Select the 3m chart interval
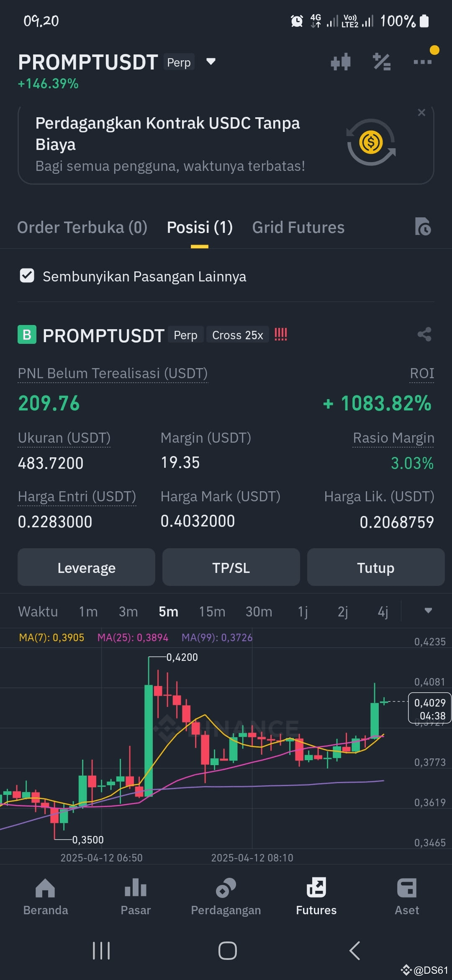452x980 pixels. 128,611
